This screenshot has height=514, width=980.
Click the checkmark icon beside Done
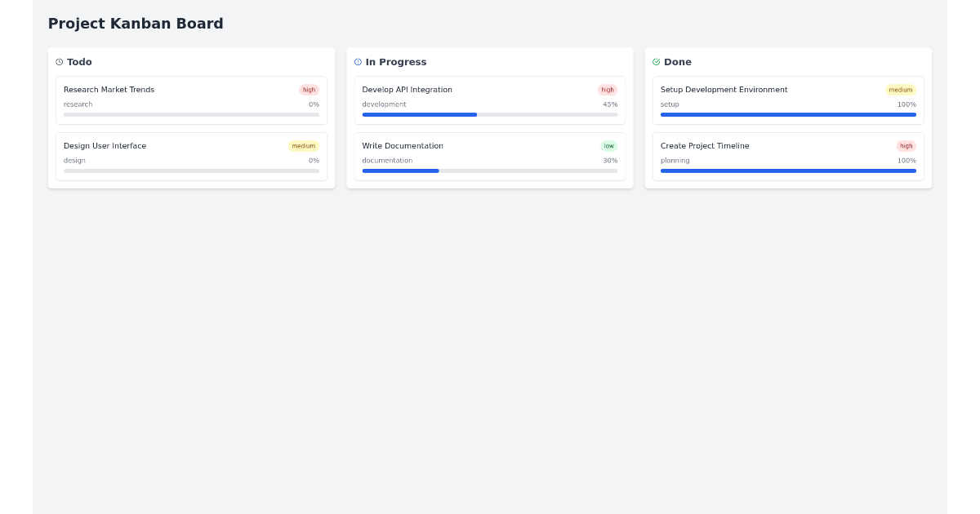point(656,62)
